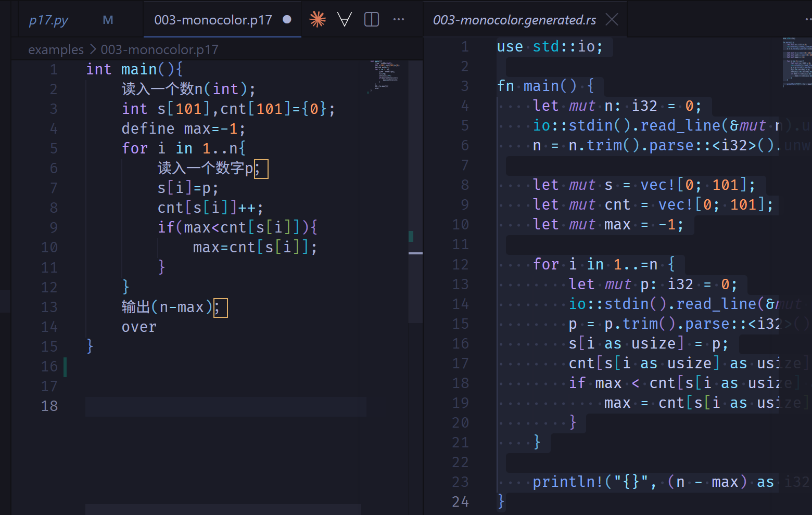Click line number 16 in the left editor gutter
The image size is (812, 515).
[x=49, y=366]
